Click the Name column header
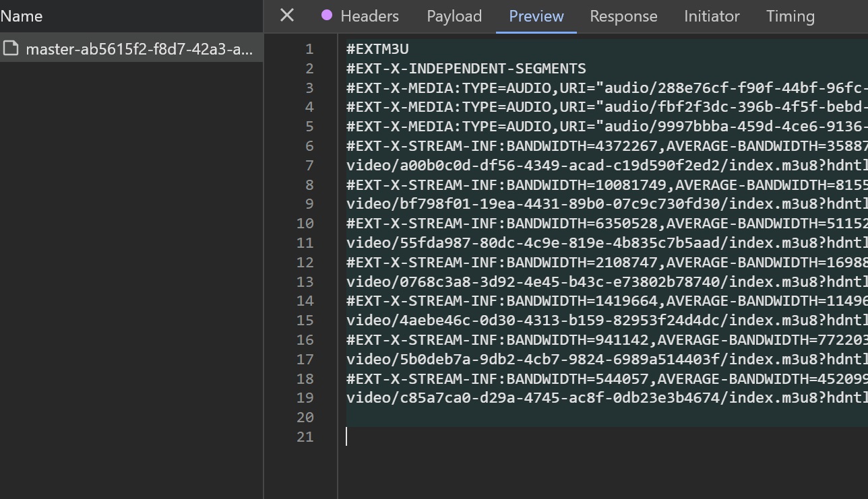Viewport: 868px width, 499px height. pos(22,16)
